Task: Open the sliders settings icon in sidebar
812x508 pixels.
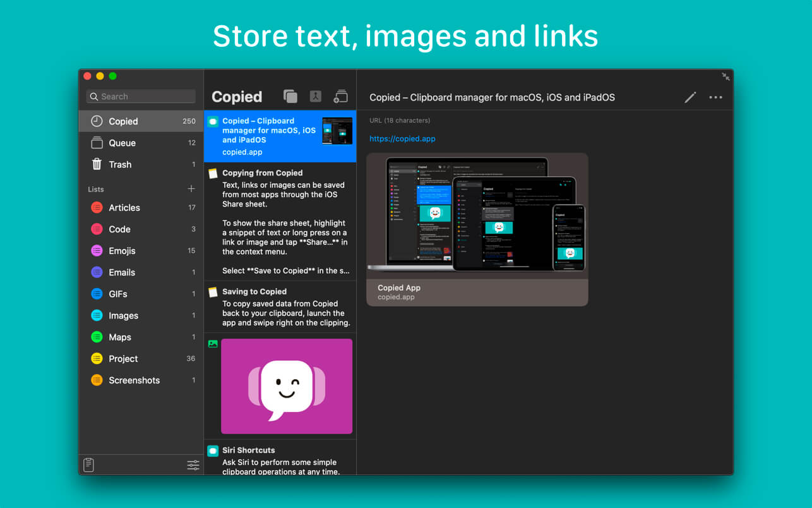Action: coord(193,465)
